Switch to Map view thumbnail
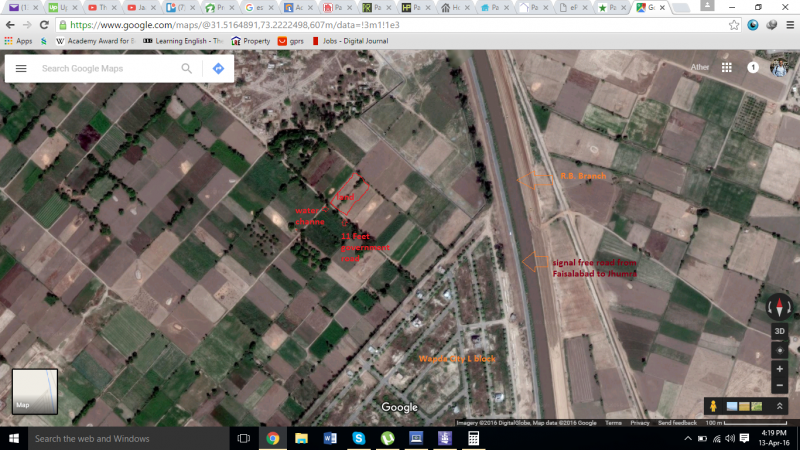The width and height of the screenshot is (800, 450). 35,391
